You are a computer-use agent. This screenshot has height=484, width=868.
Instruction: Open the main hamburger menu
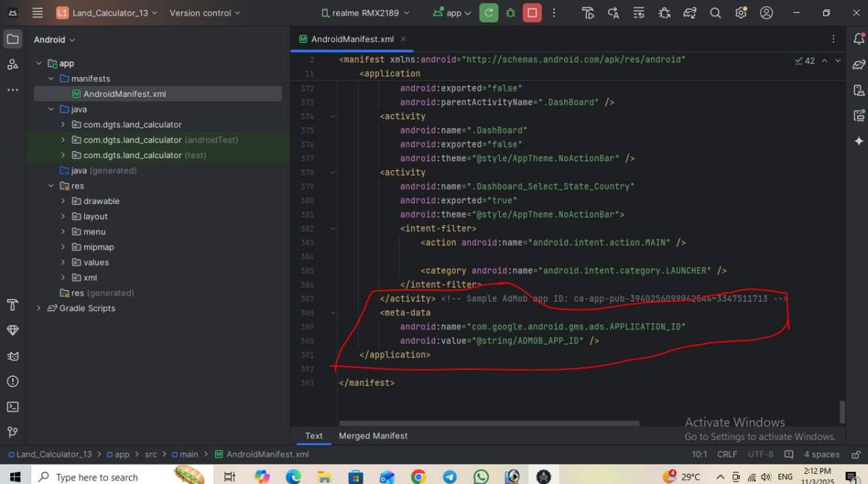click(37, 13)
